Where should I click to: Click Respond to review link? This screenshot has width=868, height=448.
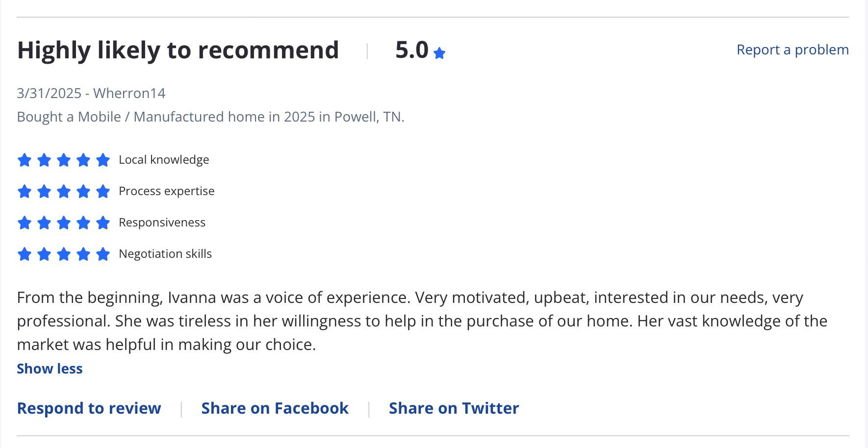pos(89,408)
